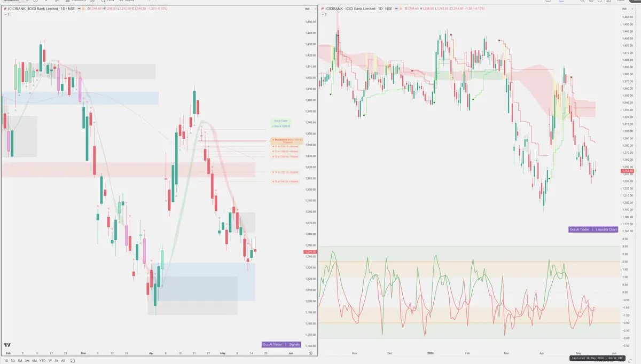This screenshot has width=641, height=364.
Task: Click the Ocs Ai Trader Liquidity Chart label
Action: tap(593, 229)
